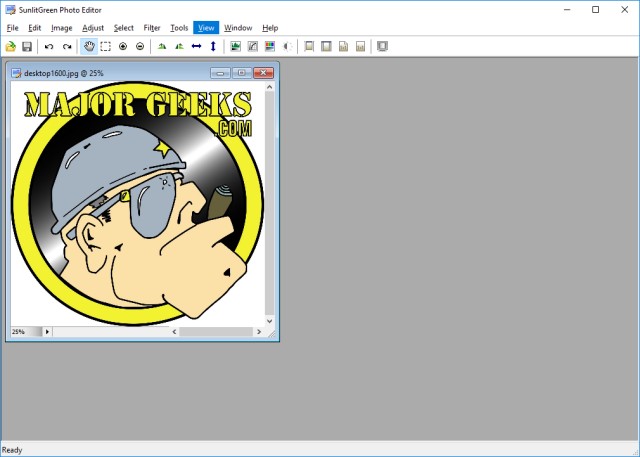Image resolution: width=640 pixels, height=457 pixels.
Task: Click the document's horizontal scrollbar right arrow
Action: tap(258, 331)
